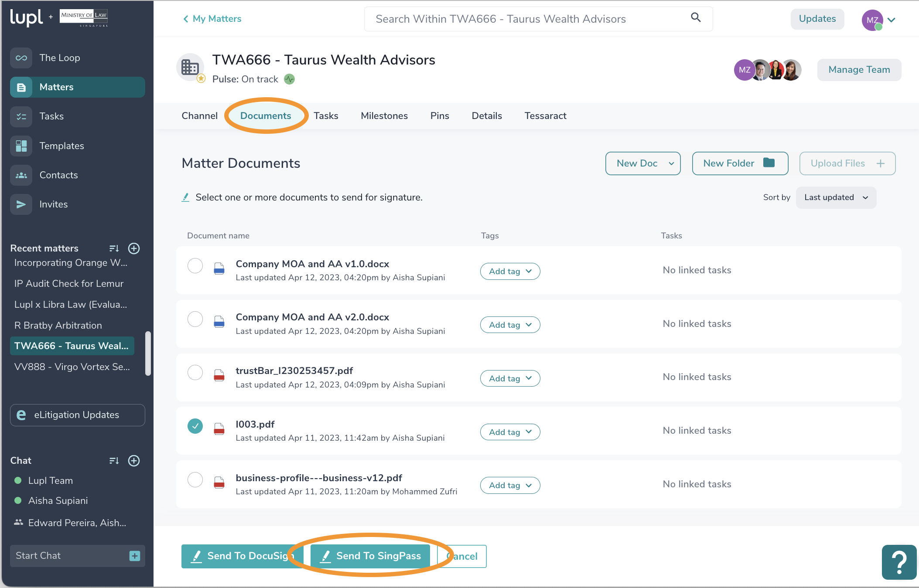Click the plus icon next to Chat
This screenshot has width=919, height=588.
pos(134,461)
